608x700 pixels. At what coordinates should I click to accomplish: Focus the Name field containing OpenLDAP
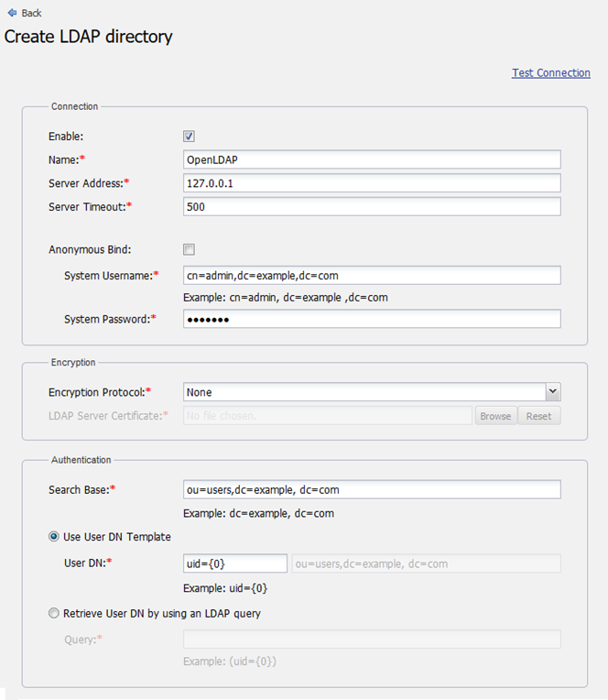(x=372, y=160)
